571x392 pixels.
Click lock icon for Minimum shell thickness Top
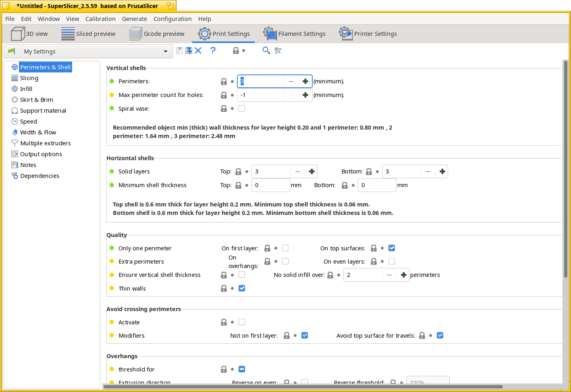pos(238,185)
